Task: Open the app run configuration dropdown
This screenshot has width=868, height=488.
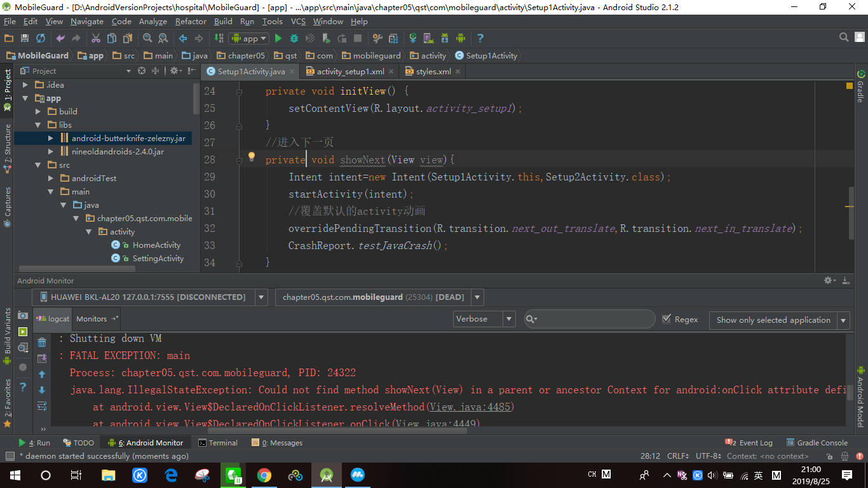Action: [x=249, y=38]
